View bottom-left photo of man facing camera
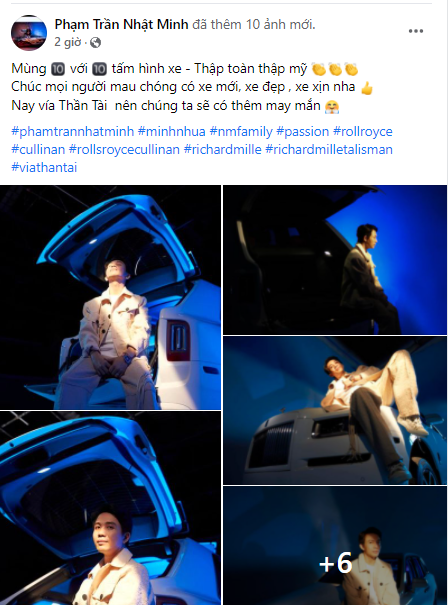The width and height of the screenshot is (448, 605). [x=110, y=508]
